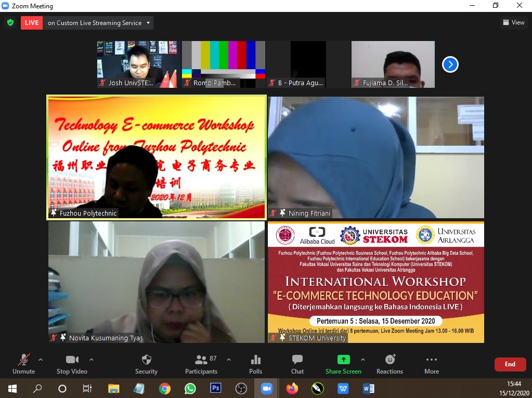
Task: Select Romo Pamb... color bars thumbnail
Action: point(224,64)
